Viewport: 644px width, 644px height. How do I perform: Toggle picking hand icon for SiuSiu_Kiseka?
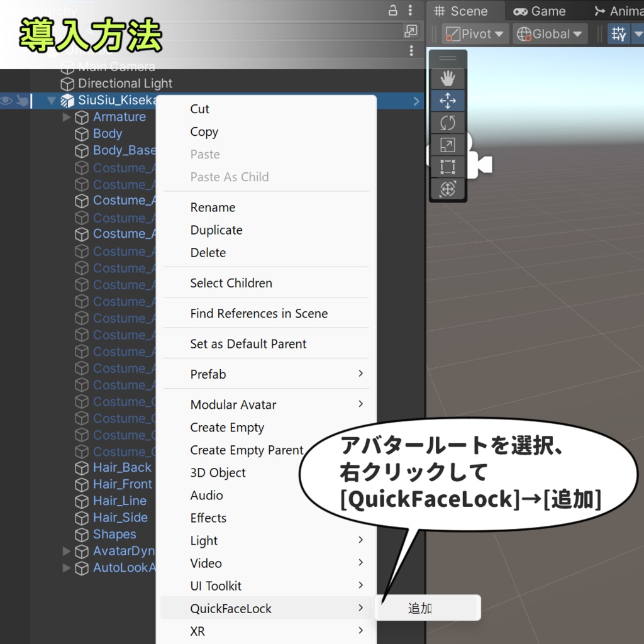point(22,100)
